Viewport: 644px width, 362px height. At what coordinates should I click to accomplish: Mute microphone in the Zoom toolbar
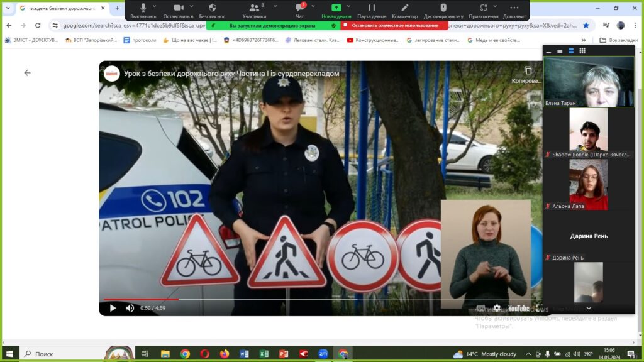tap(143, 10)
